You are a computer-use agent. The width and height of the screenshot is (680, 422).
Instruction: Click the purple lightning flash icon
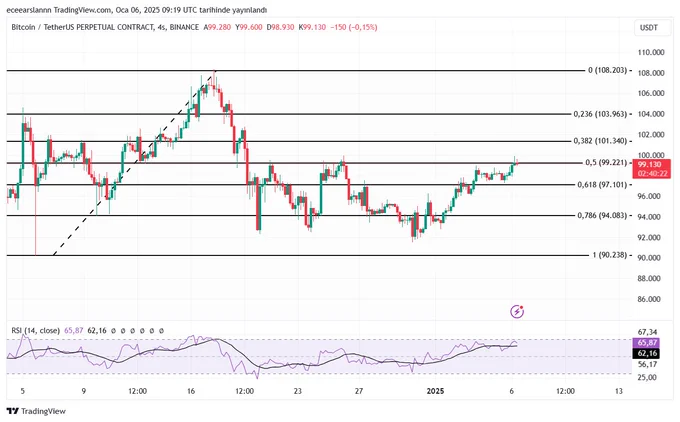517,311
